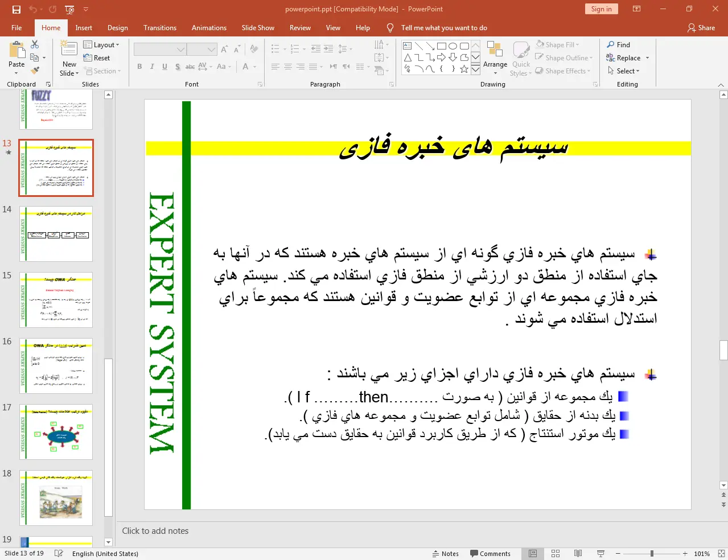Open the File menu tab
The width and height of the screenshot is (728, 560).
(17, 28)
